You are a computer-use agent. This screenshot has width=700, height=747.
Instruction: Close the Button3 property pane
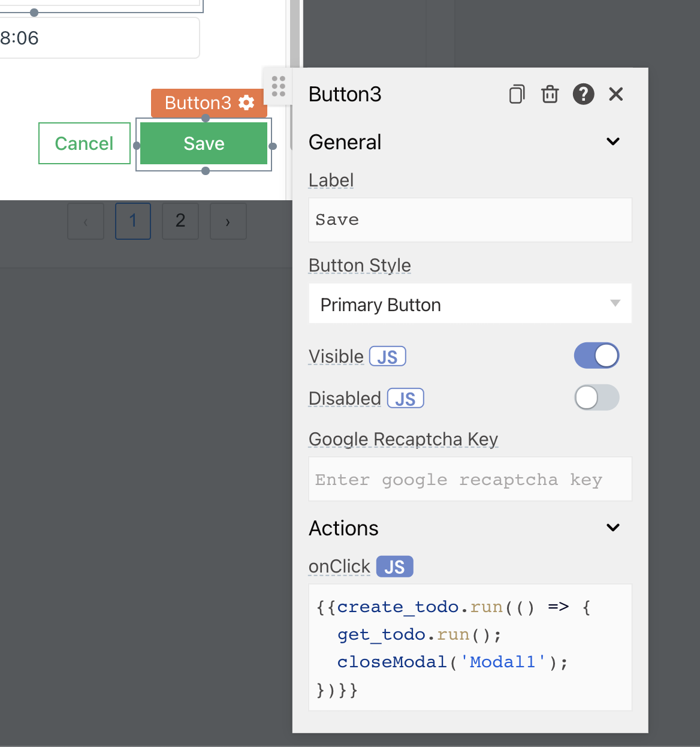pyautogui.click(x=615, y=94)
